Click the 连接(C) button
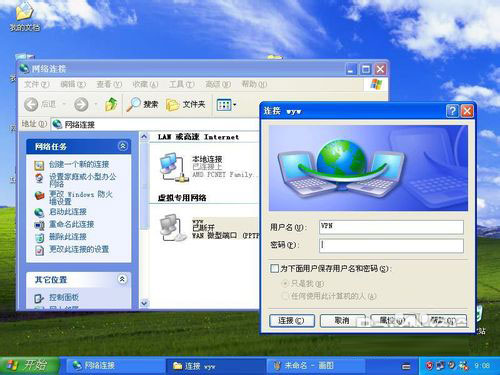Image resolution: width=500 pixels, height=375 pixels. [292, 321]
